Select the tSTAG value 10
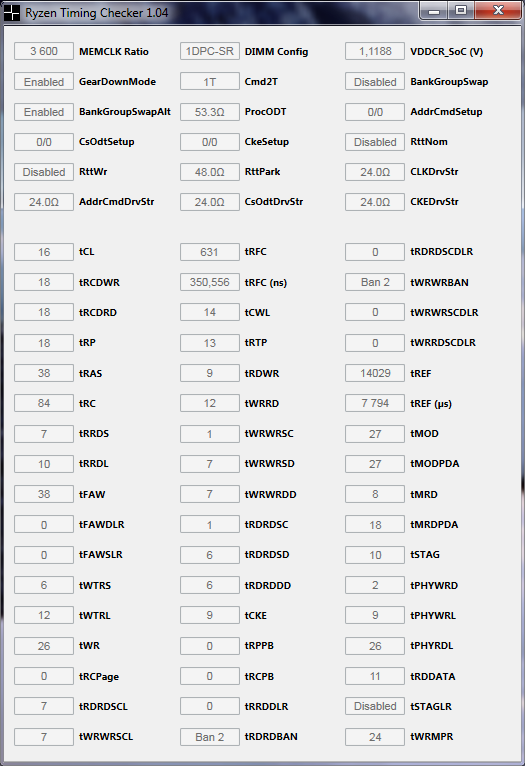Viewport: 525px width, 766px height. (375, 555)
